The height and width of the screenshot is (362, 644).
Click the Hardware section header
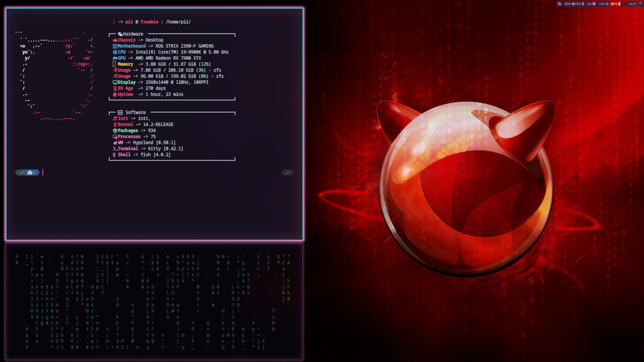(x=131, y=34)
